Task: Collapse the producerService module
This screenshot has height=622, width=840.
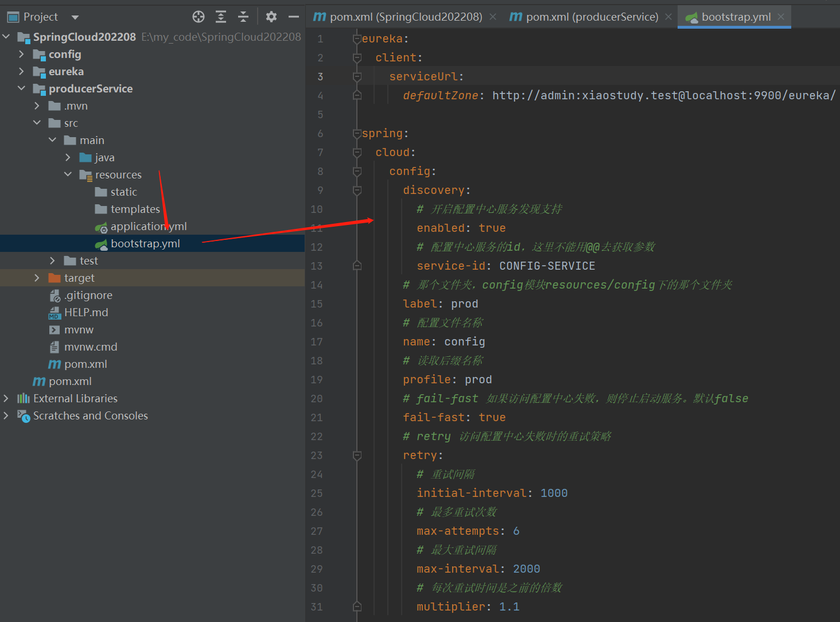Action: (22, 88)
